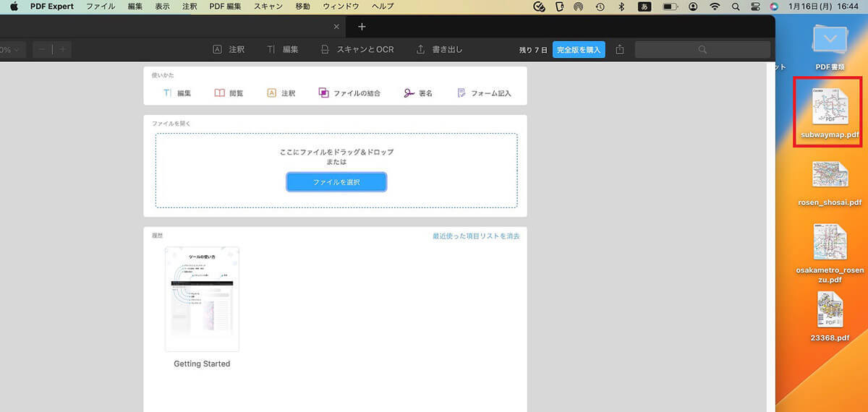Open the ウィンドウ menu
This screenshot has width=868, height=412.
[x=341, y=7]
